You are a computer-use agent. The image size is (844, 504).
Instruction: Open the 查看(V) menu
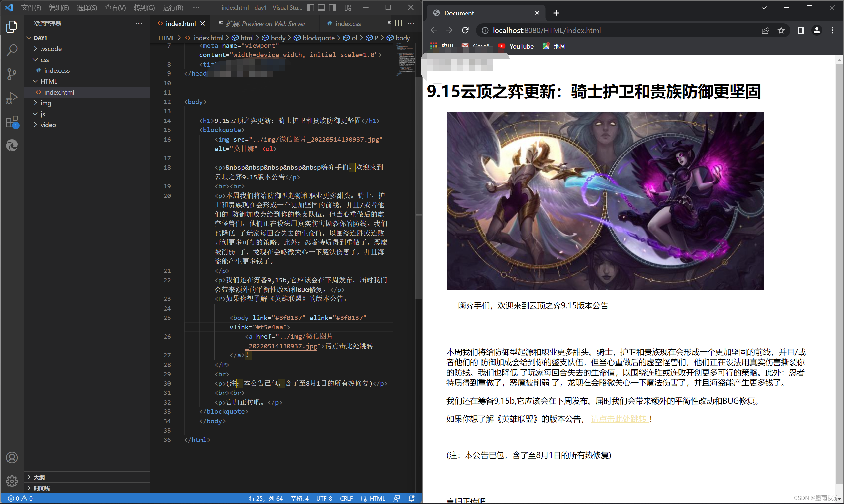pos(115,8)
